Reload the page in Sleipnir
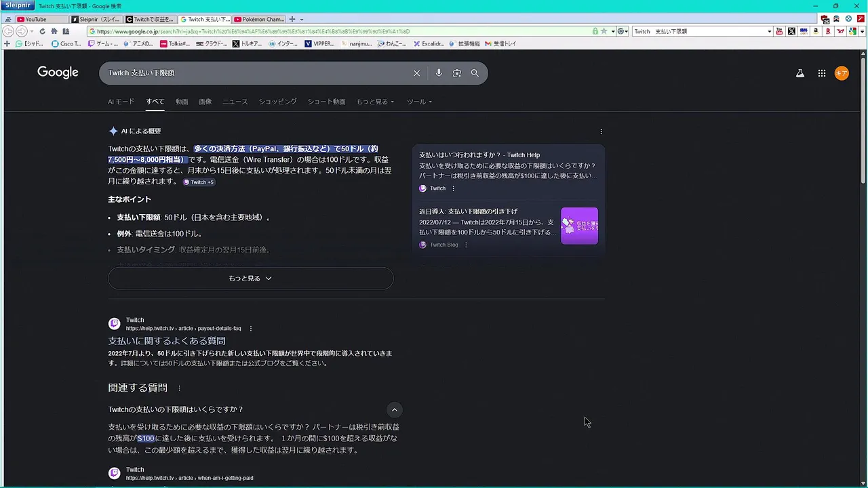 [x=42, y=31]
